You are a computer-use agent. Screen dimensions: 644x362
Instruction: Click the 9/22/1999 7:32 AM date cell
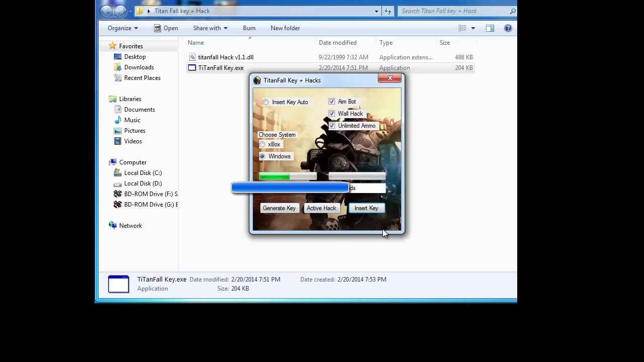[x=344, y=57]
